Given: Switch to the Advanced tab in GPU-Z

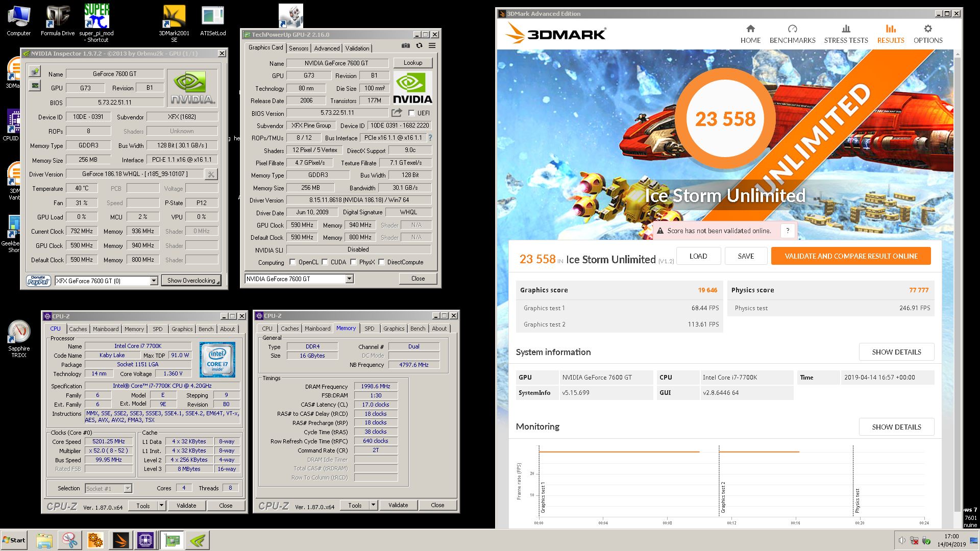Looking at the screenshot, I should tap(327, 48).
